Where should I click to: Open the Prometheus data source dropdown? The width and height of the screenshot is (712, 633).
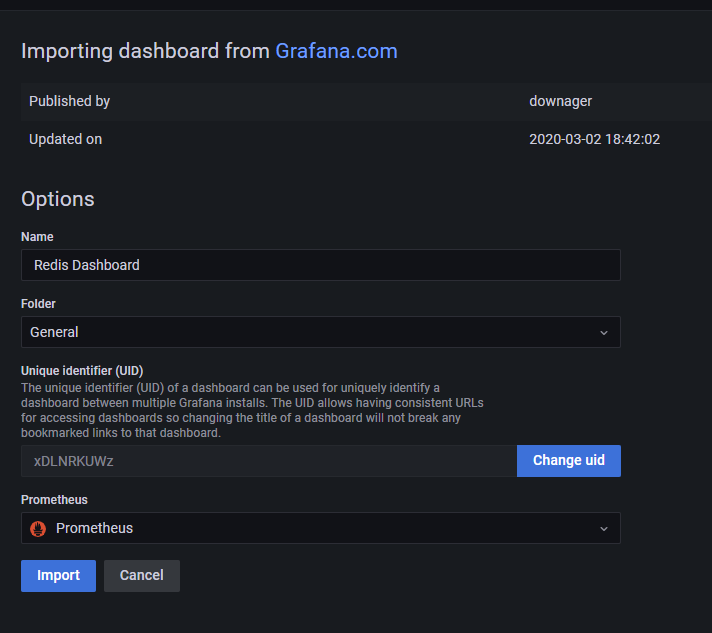click(x=320, y=528)
